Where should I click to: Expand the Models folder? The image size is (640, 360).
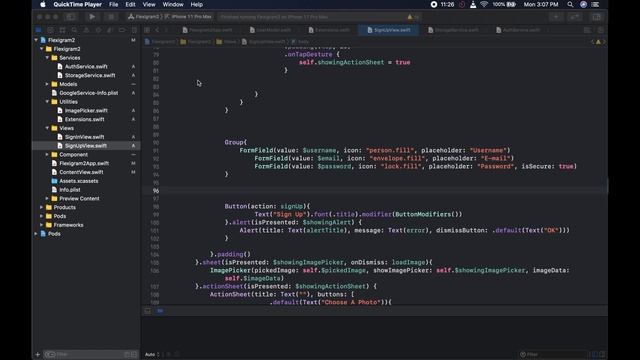click(x=47, y=84)
